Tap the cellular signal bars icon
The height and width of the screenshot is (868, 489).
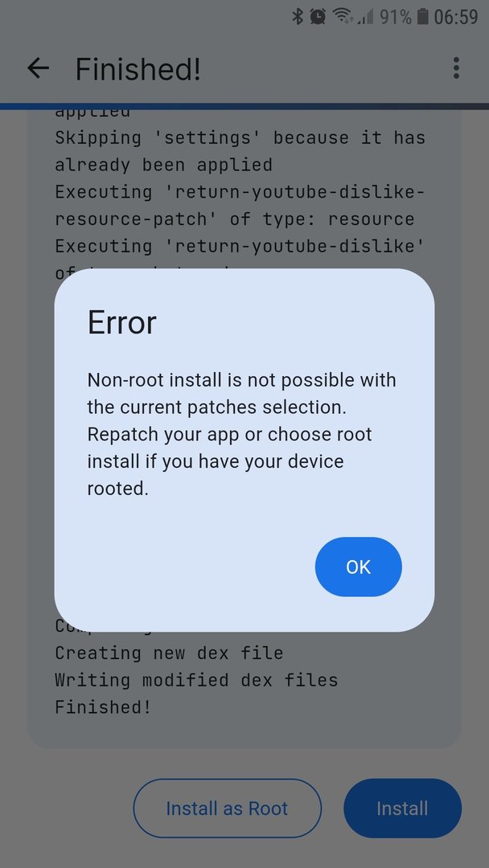point(365,17)
